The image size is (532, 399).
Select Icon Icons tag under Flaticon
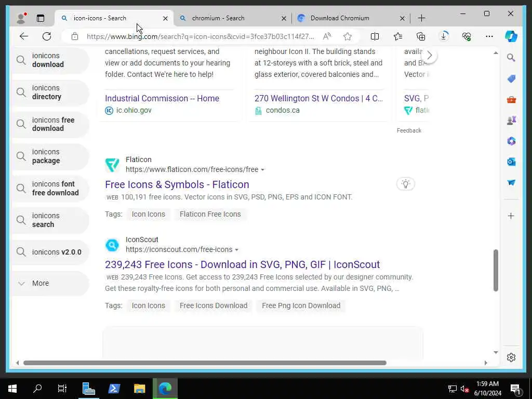tap(148, 214)
